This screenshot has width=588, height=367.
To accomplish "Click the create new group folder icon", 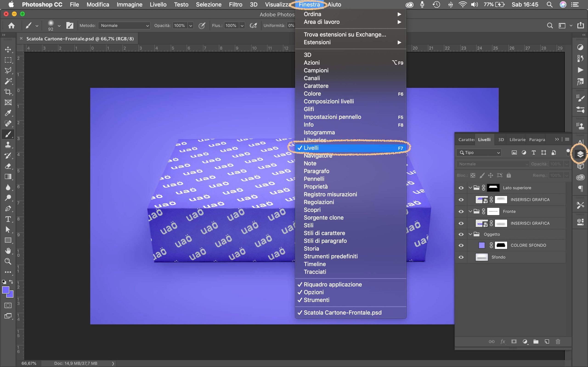I will click(536, 342).
